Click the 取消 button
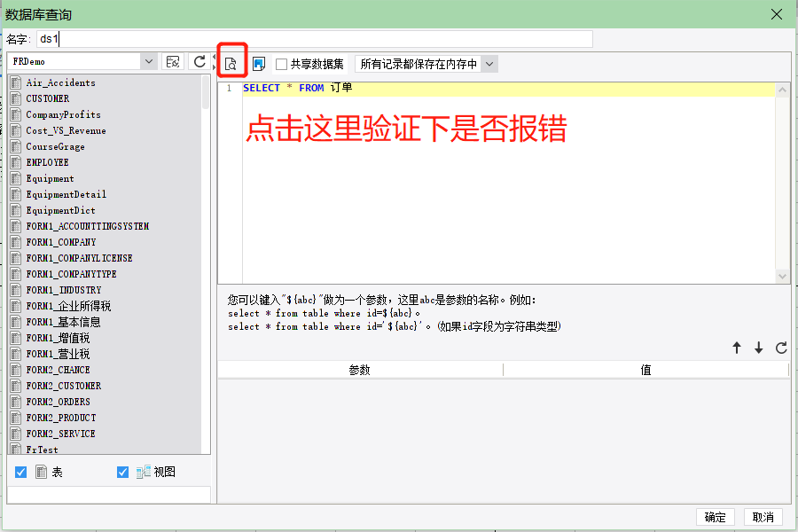Viewport: 798px width, 532px height. pos(763,517)
